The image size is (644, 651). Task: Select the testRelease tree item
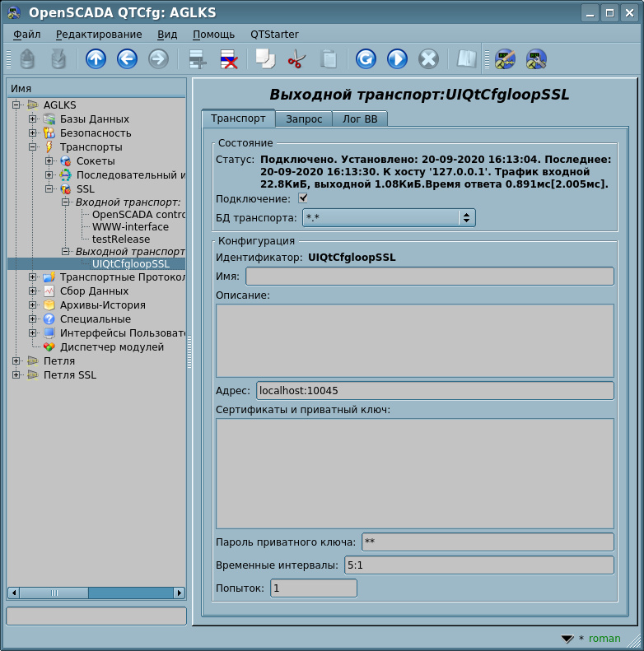pos(121,239)
